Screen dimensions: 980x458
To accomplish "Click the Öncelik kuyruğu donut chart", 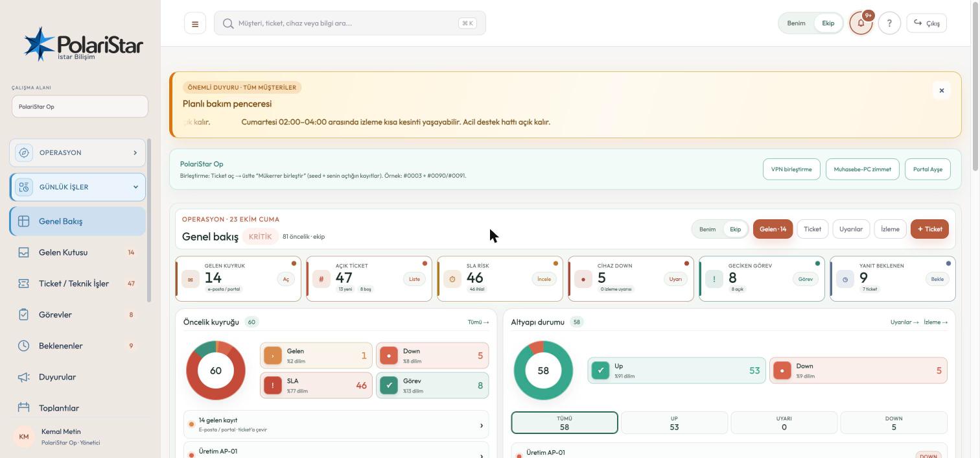I will 216,370.
